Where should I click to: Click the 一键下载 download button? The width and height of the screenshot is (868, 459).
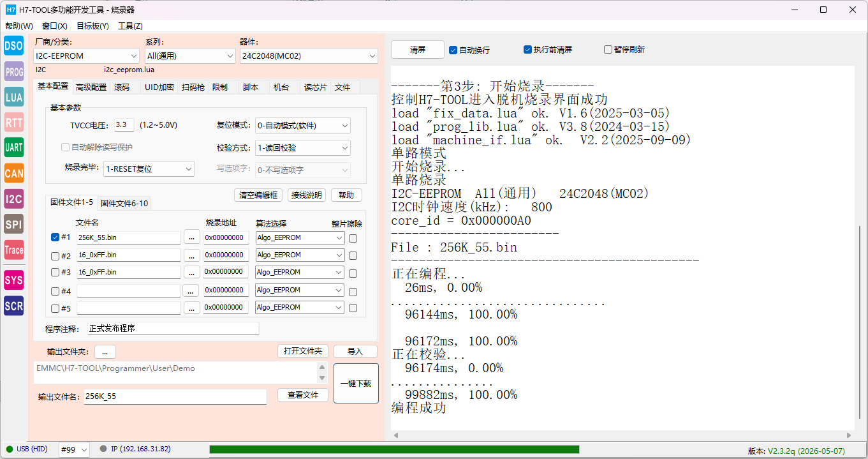click(356, 383)
